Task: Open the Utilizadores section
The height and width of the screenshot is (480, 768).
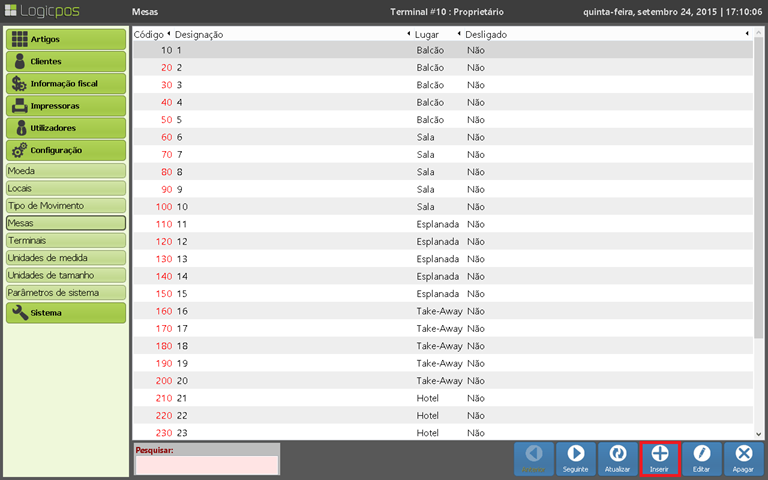Action: (66, 127)
